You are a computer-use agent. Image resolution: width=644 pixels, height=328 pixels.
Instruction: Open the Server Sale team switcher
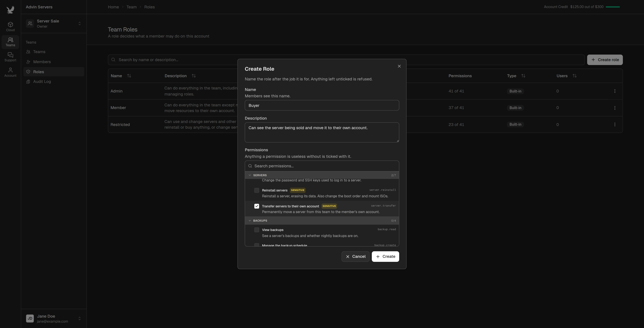click(54, 23)
